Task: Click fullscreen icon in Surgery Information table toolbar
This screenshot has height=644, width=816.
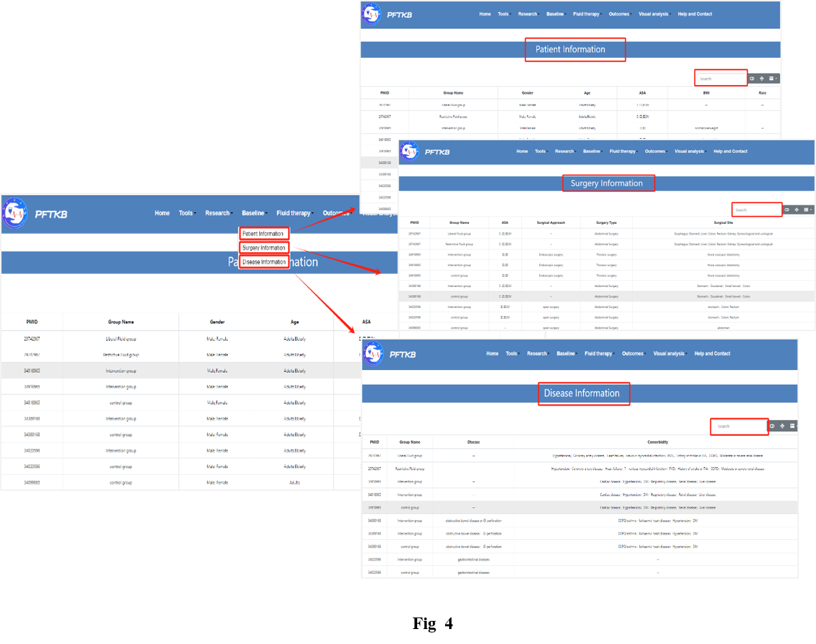Action: coord(796,210)
